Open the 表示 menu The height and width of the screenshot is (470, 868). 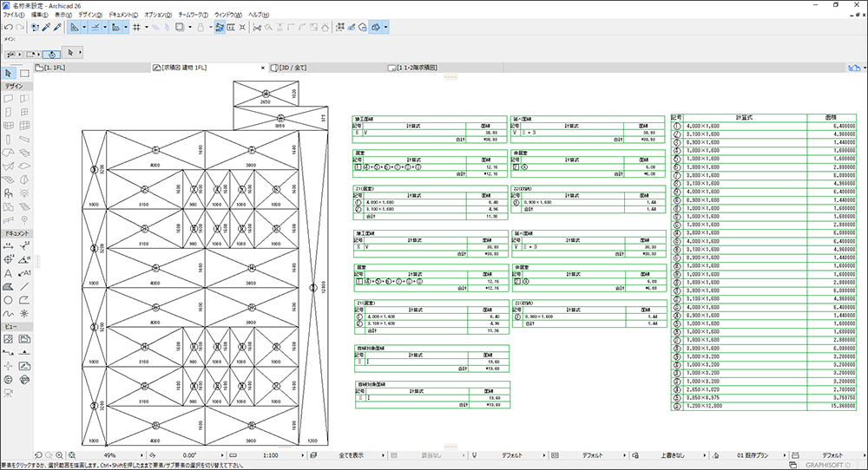point(63,15)
